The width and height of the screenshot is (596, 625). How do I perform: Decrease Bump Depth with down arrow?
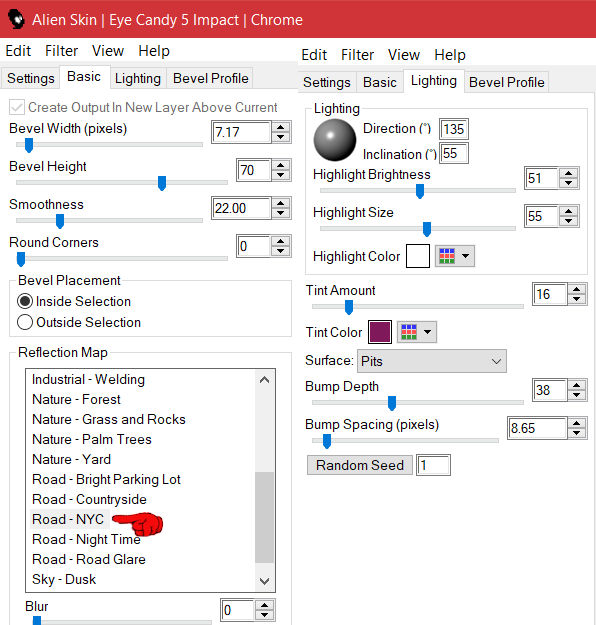[x=577, y=395]
